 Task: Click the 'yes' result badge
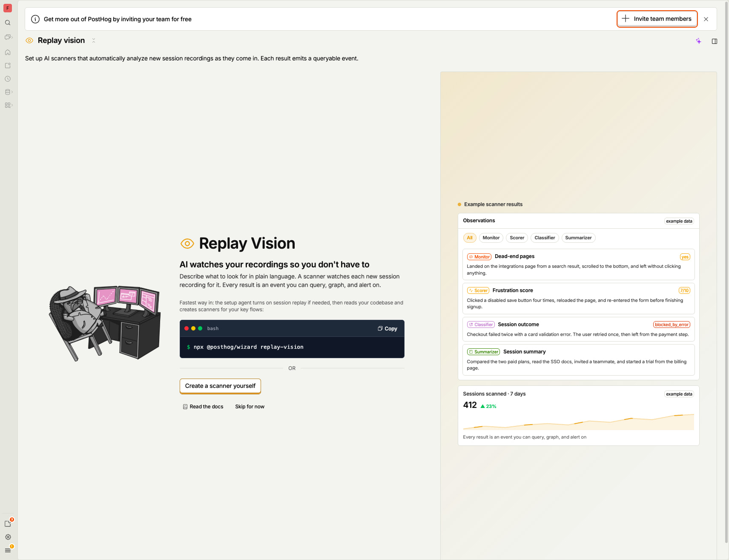click(x=685, y=257)
